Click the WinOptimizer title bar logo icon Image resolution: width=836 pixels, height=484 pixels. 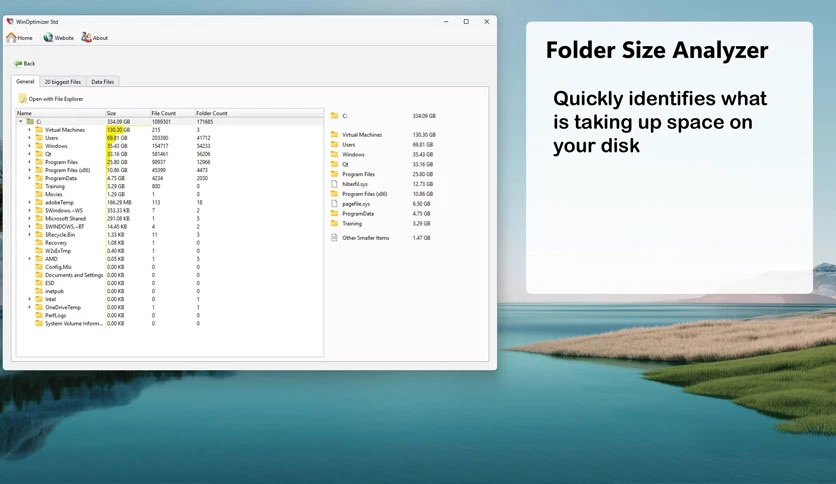coord(10,22)
